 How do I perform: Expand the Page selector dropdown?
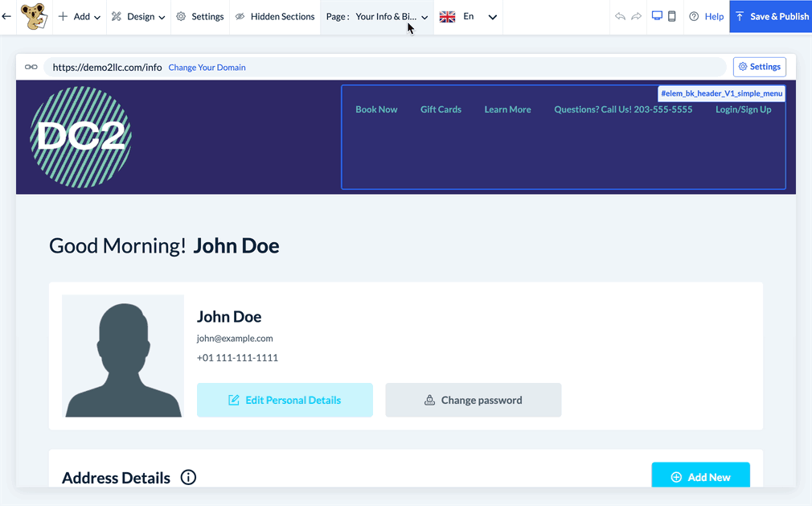click(x=377, y=17)
